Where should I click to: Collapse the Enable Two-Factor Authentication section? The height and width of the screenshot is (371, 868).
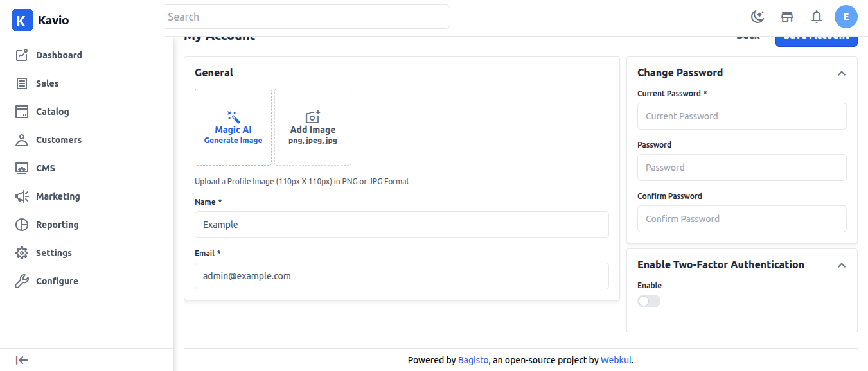point(842,265)
